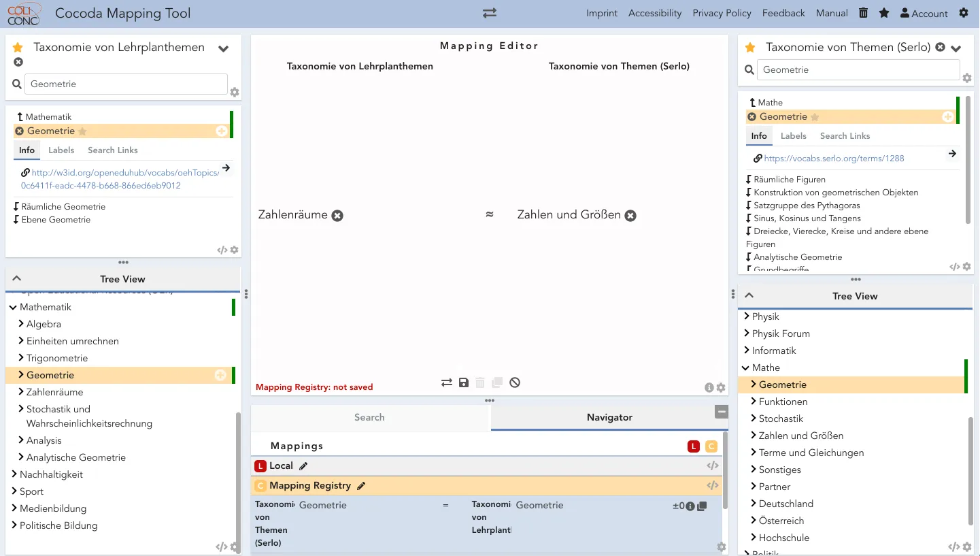980x556 pixels.
Task: Open the arrow next to the vocabs.serlo.org link
Action: [x=953, y=154]
